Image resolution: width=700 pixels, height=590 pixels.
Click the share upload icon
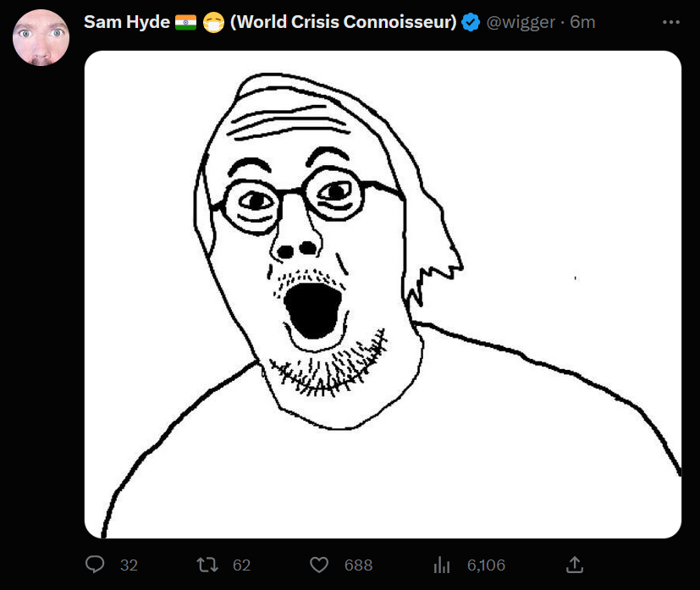574,565
